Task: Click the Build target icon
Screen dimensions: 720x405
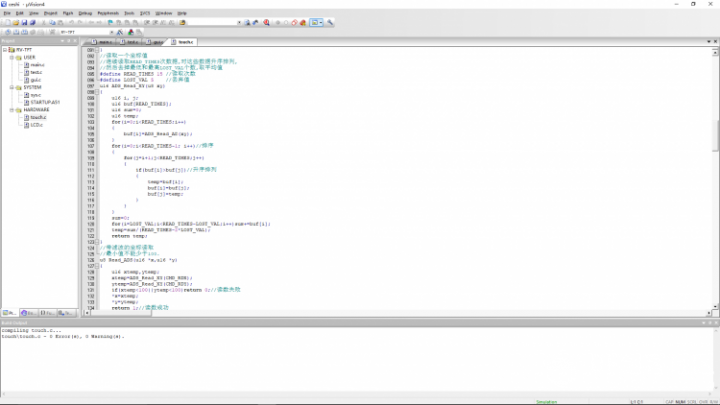Action: (x=16, y=32)
